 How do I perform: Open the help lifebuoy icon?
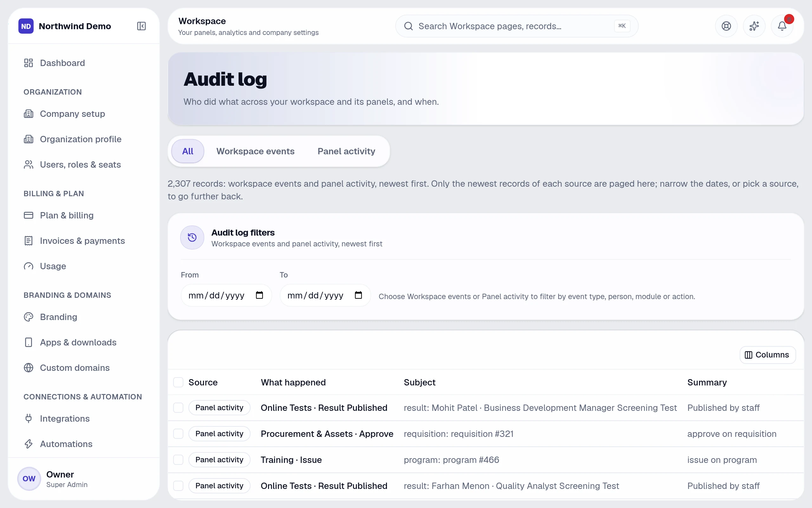point(726,26)
